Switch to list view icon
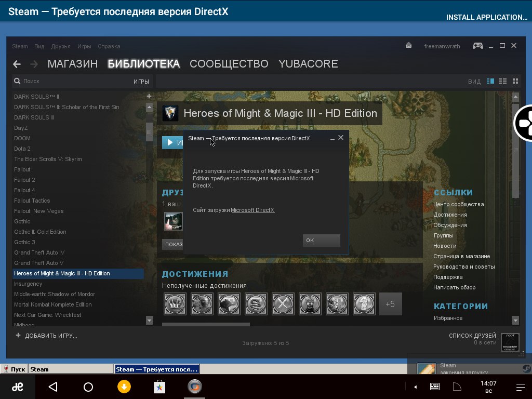 click(x=503, y=81)
